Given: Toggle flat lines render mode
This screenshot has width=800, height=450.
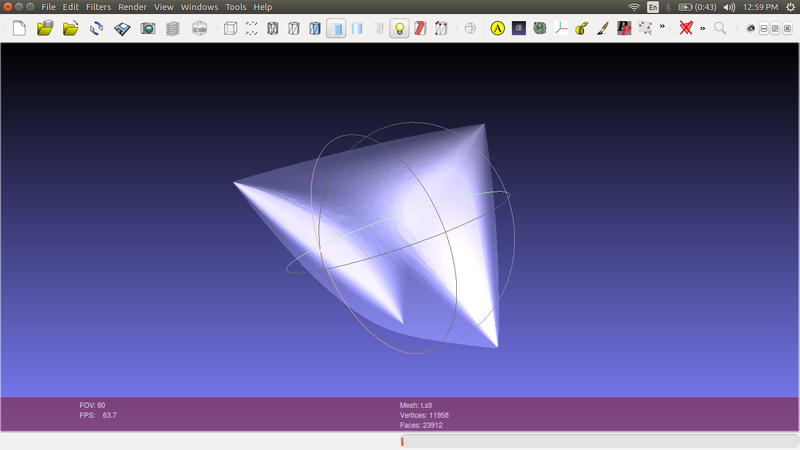Looking at the screenshot, I should (x=315, y=28).
